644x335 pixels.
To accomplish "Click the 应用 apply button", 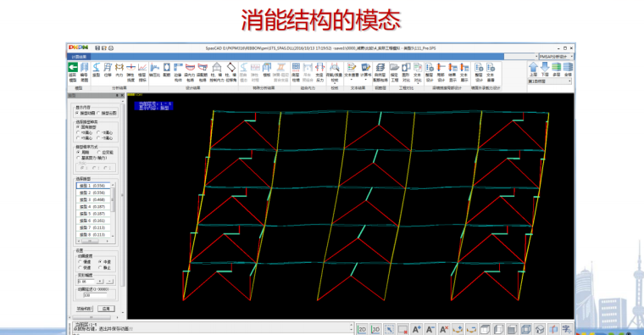I will [x=106, y=309].
